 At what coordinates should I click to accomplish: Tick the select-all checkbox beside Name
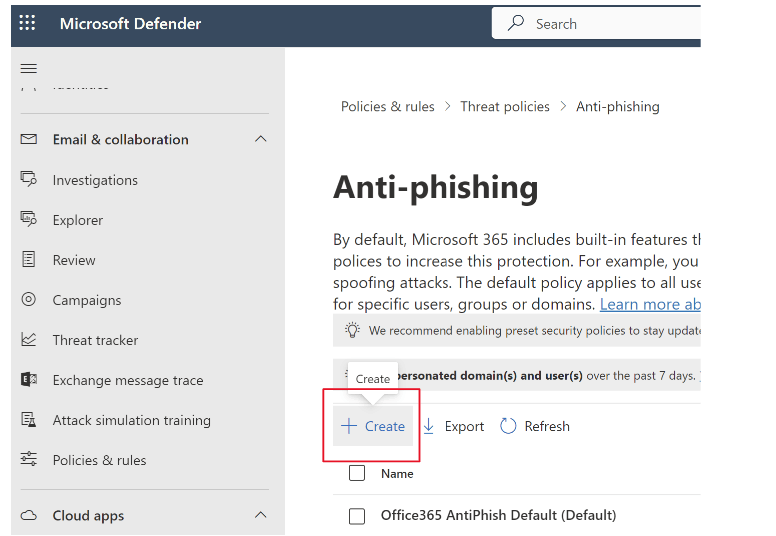point(357,473)
